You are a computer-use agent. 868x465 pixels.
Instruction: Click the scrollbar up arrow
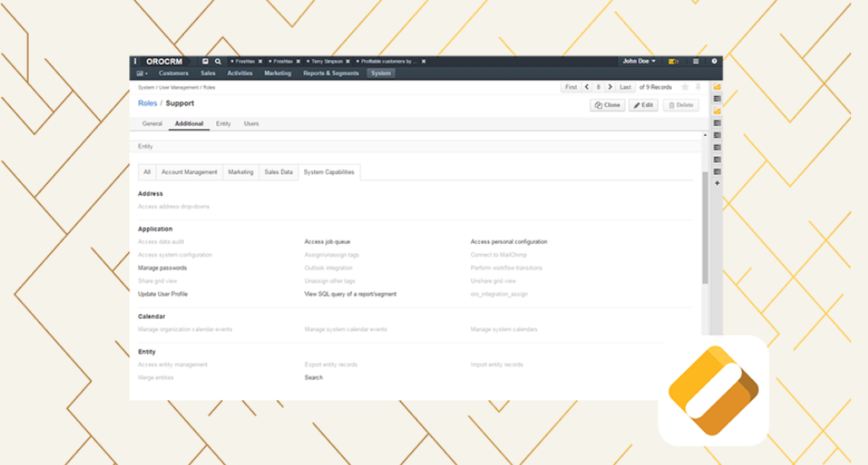[705, 135]
